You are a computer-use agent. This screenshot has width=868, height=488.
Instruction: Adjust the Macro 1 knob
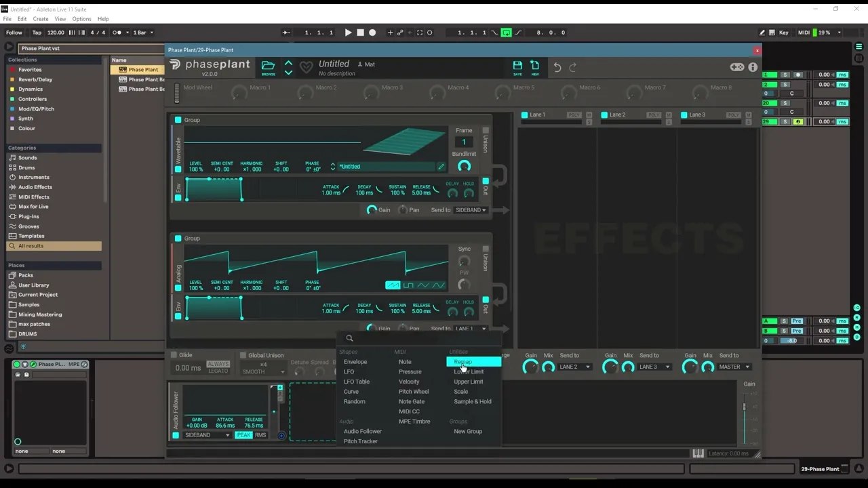tap(239, 94)
